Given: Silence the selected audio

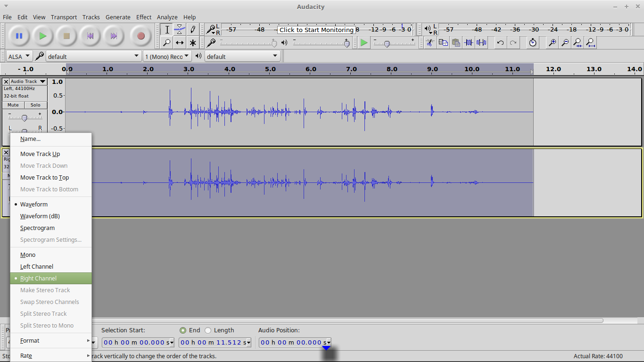Looking at the screenshot, I should point(481,43).
